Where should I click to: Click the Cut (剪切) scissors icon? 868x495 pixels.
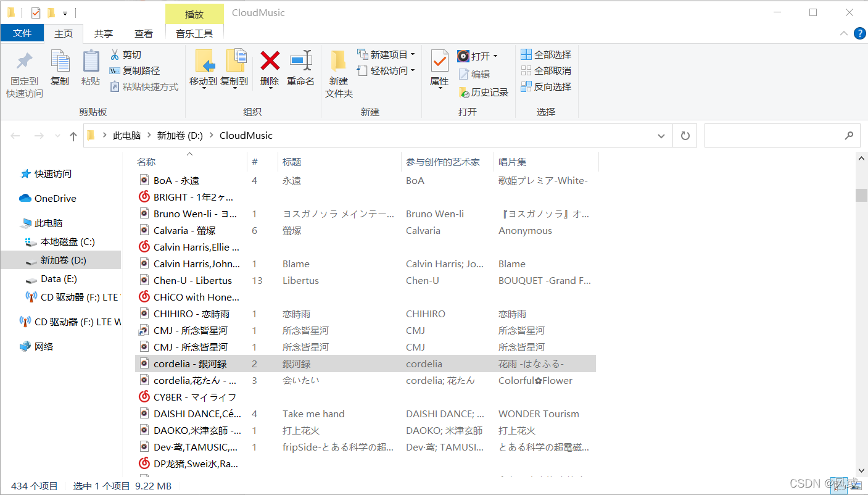click(115, 54)
